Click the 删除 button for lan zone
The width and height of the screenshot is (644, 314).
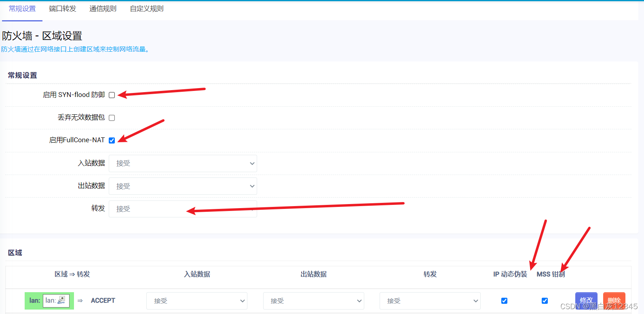(x=614, y=300)
